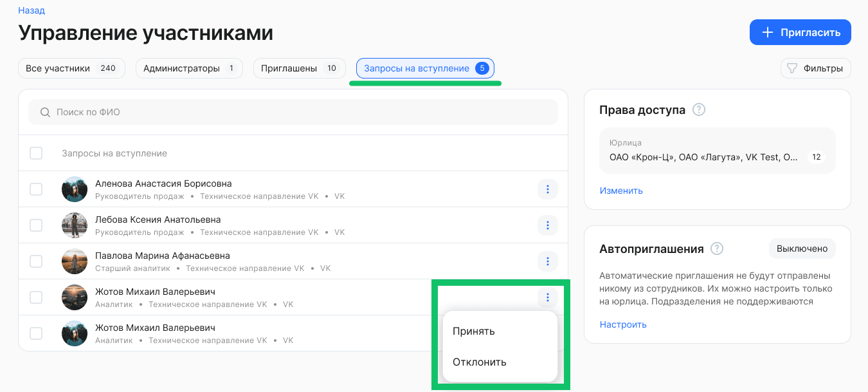
Task: Tick the checkbox next to Аленова Анастасия Борисовна
Action: tap(36, 189)
